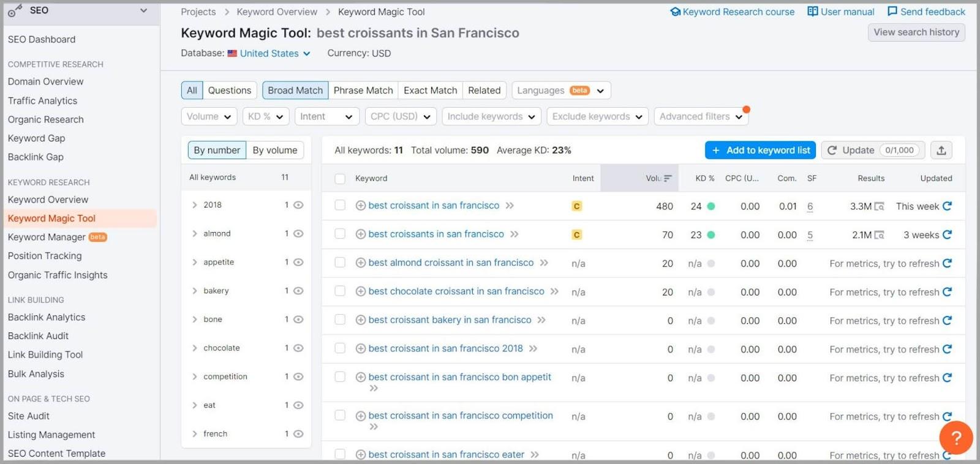Switch to the Phrase Match tab
The width and height of the screenshot is (980, 464).
point(363,91)
